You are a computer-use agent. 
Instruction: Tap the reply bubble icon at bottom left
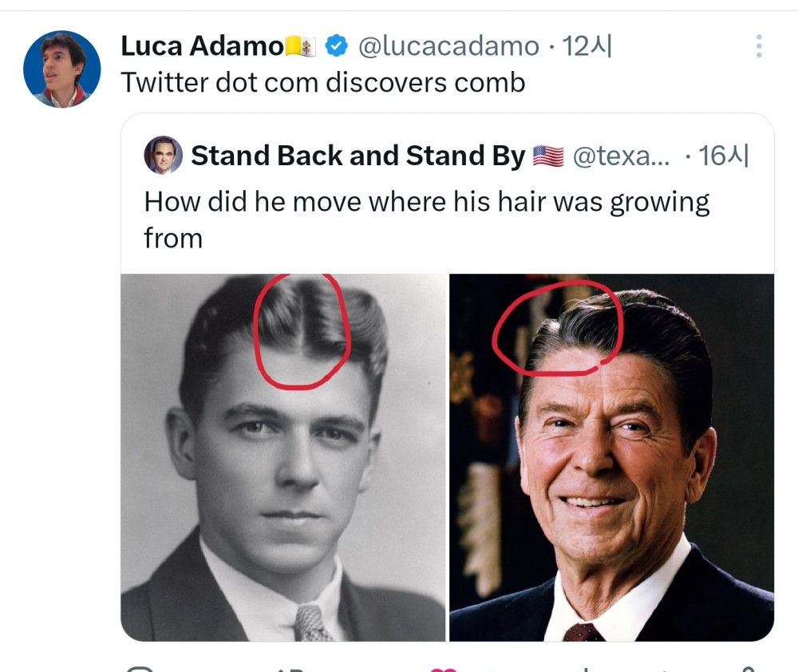point(140,668)
